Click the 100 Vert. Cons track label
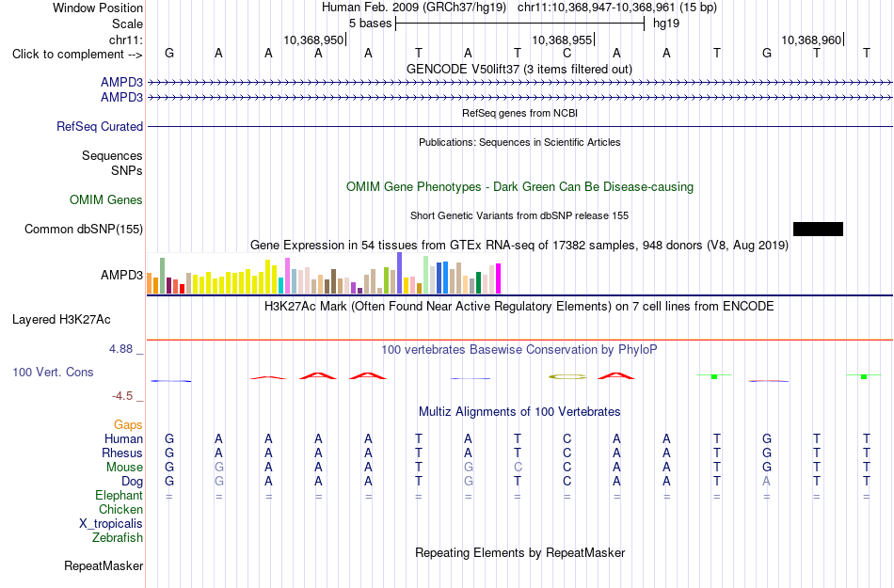 [53, 372]
